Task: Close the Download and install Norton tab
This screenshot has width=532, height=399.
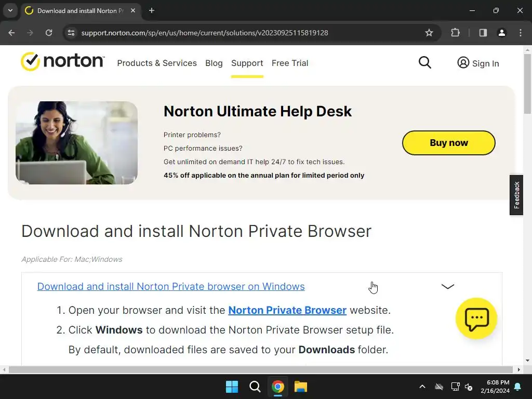Action: [133, 10]
